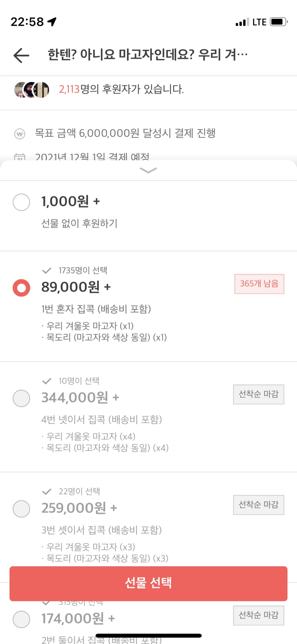Tap the 365개 남음 badge
Image resolution: width=297 pixels, height=644 pixels.
coord(259,284)
